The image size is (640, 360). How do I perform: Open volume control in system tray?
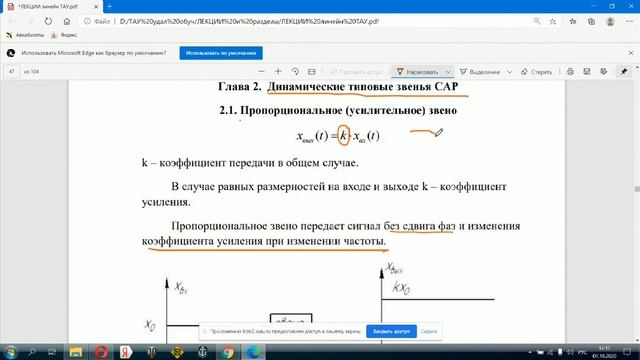coord(570,352)
